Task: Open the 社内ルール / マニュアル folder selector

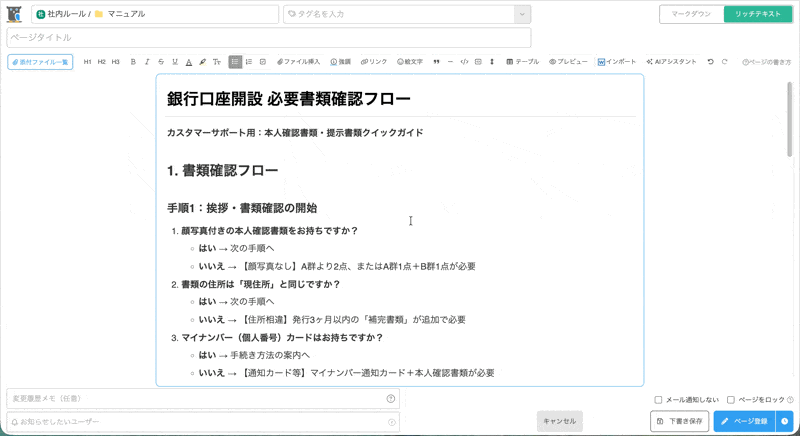Action: 155,14
